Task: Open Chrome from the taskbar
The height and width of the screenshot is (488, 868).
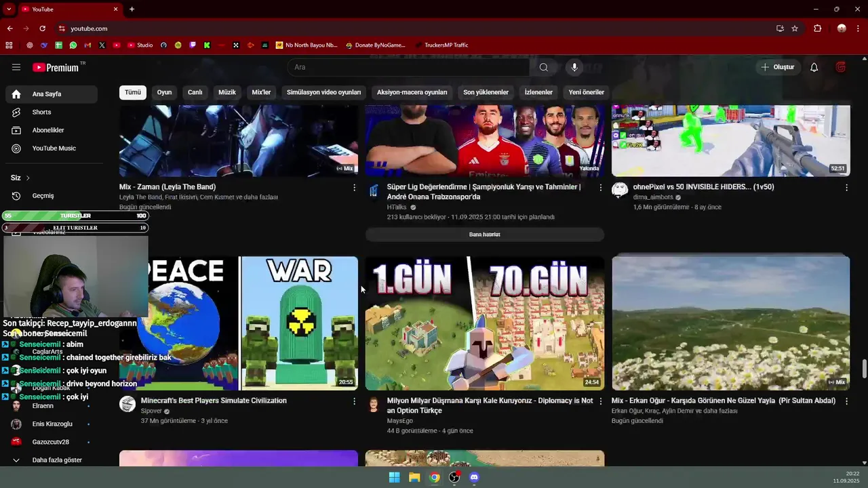Action: [435, 477]
